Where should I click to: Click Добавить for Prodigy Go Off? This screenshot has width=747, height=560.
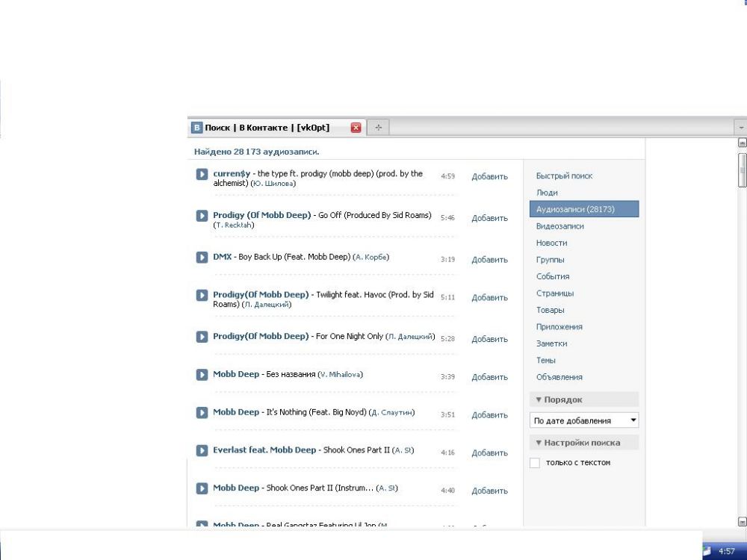490,218
